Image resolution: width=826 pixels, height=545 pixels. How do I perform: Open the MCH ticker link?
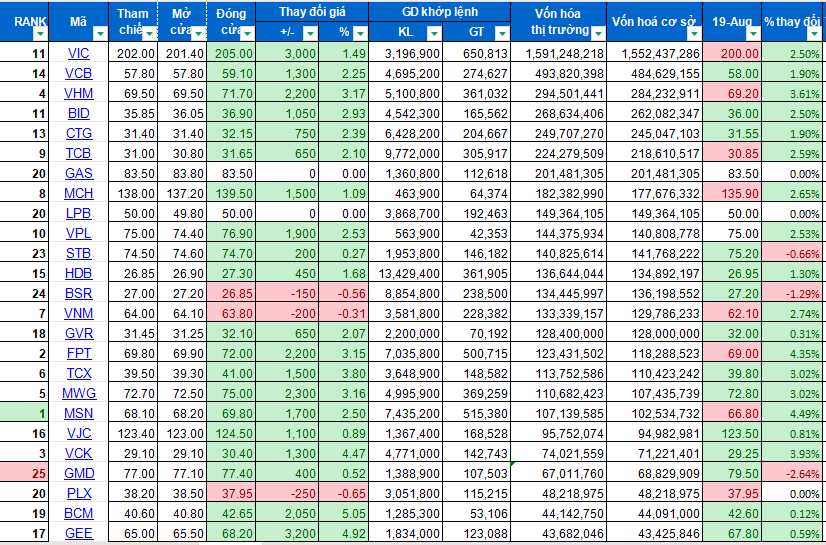[78, 194]
